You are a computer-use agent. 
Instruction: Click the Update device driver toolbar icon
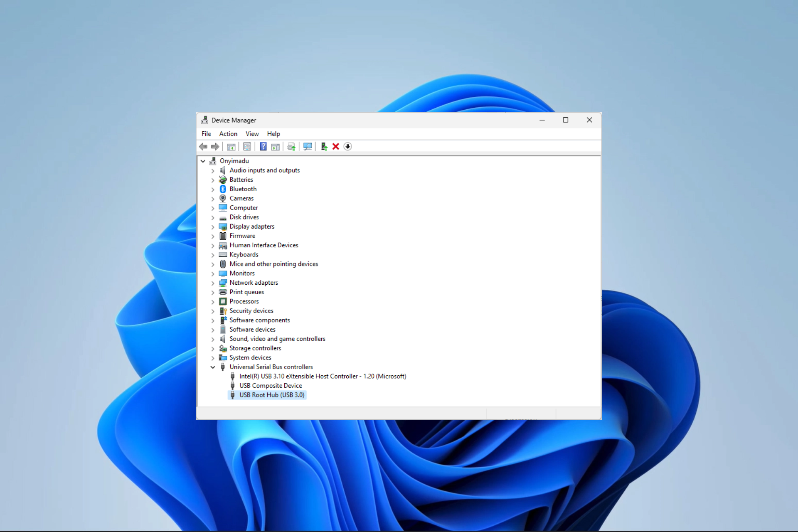point(324,146)
